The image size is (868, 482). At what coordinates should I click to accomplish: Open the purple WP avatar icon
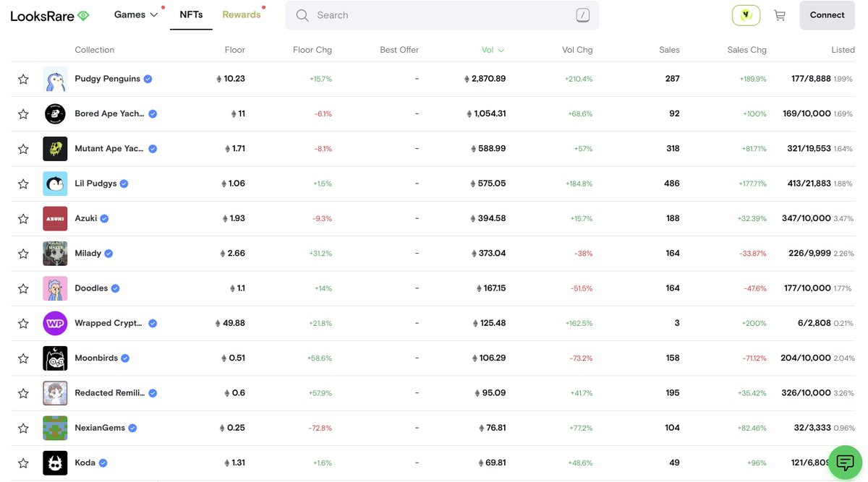point(55,323)
